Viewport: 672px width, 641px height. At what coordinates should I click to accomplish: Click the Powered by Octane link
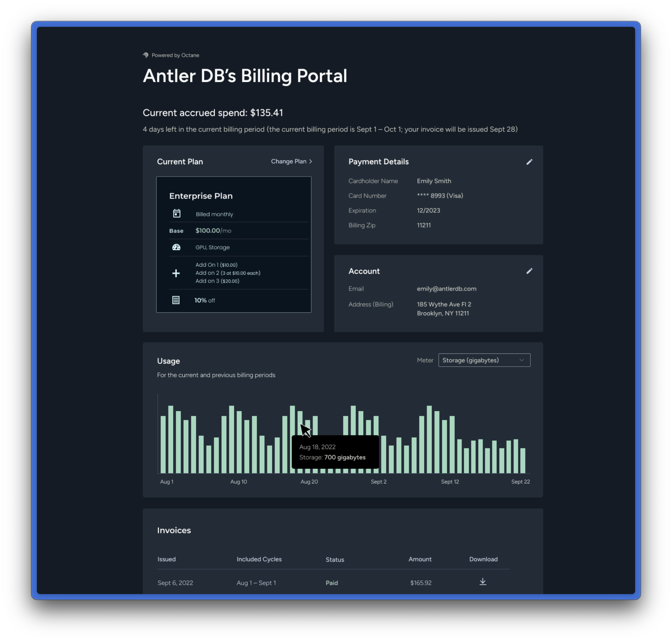[x=175, y=55]
